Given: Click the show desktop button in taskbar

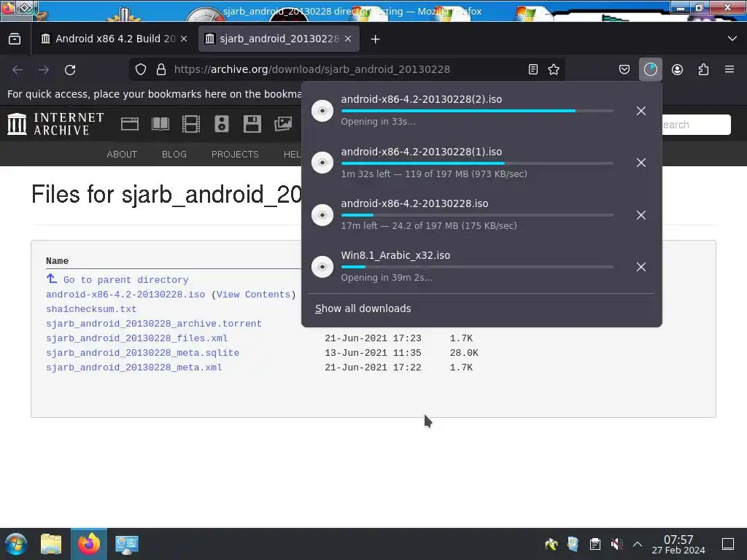Looking at the screenshot, I should click(x=728, y=544).
